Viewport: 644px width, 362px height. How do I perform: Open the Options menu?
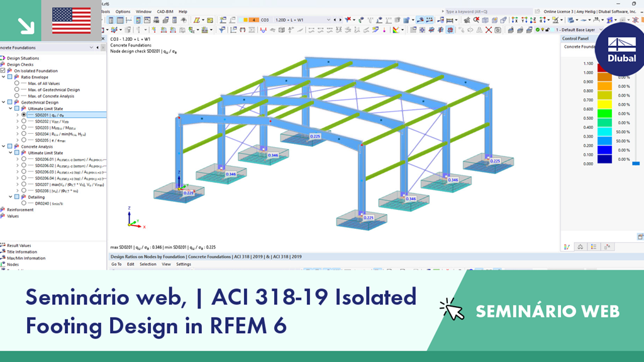(123, 11)
